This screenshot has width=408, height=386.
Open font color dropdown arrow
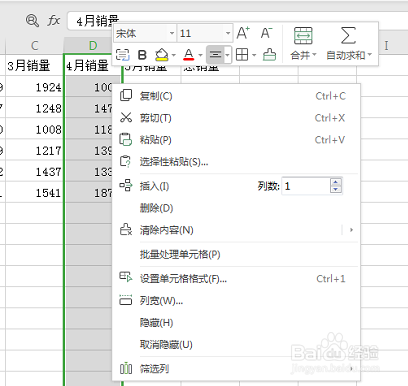200,55
